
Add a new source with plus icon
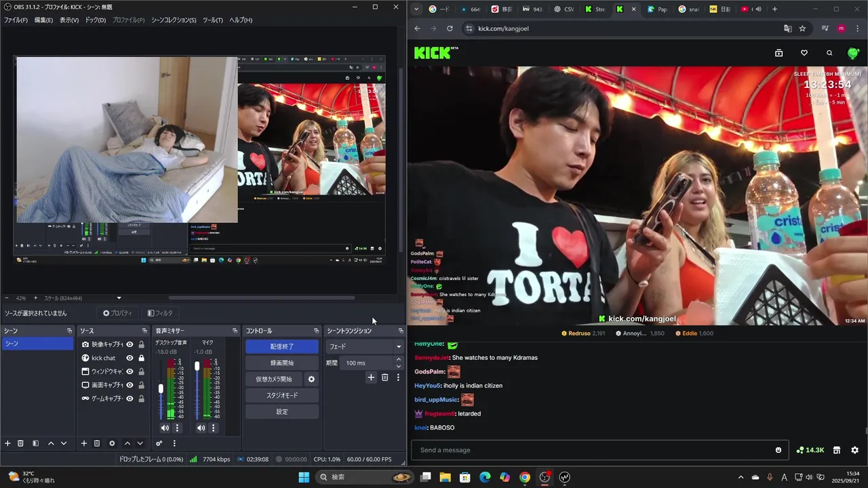(x=84, y=443)
